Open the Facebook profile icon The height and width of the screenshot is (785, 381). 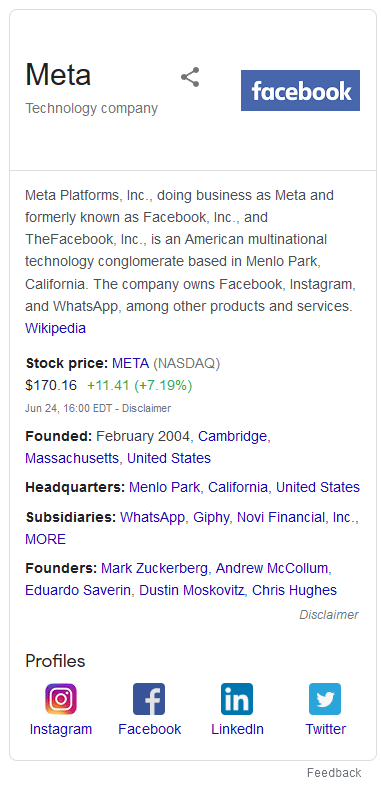coord(149,699)
